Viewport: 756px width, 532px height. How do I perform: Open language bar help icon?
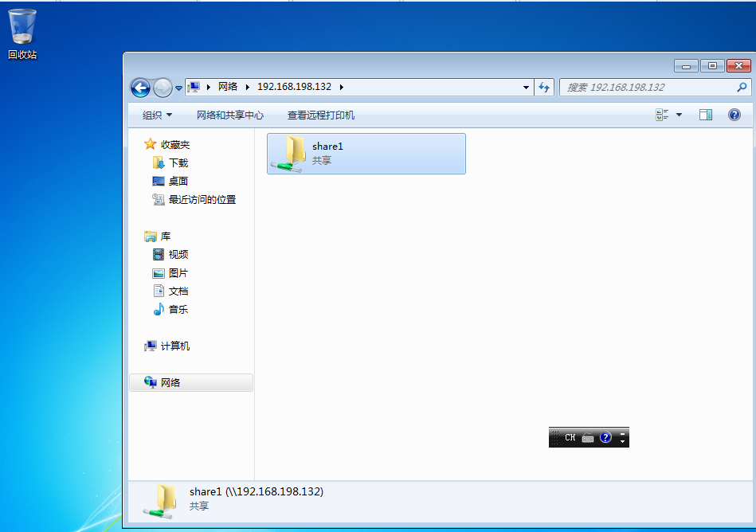pyautogui.click(x=605, y=437)
